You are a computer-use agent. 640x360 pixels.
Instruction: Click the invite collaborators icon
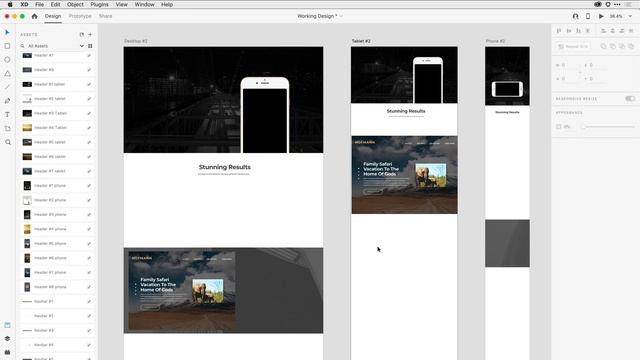click(x=576, y=16)
